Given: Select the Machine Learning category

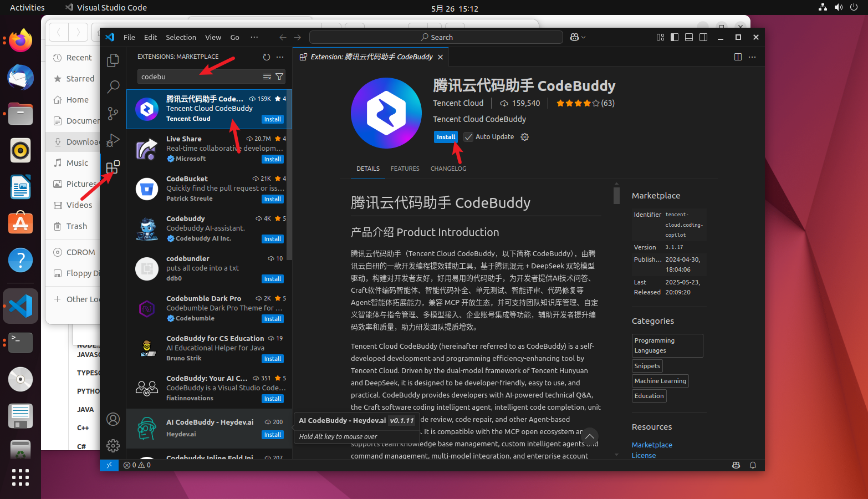Looking at the screenshot, I should [x=660, y=381].
